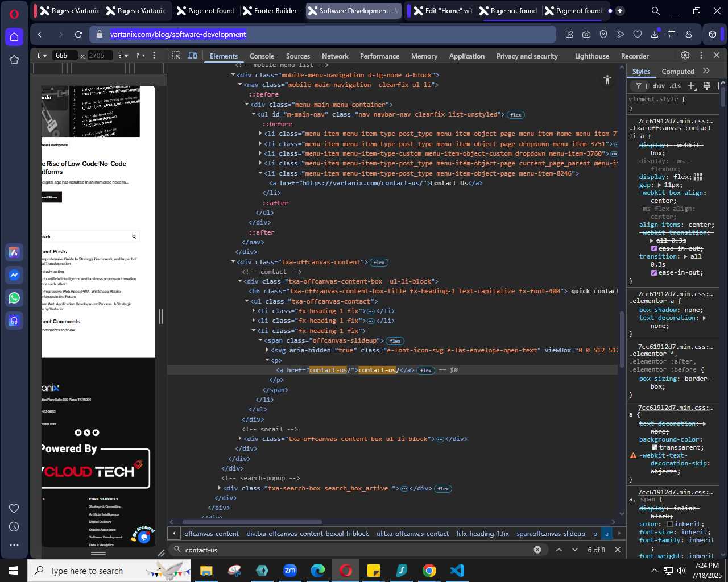Activate inspect element picker tool

point(176,56)
